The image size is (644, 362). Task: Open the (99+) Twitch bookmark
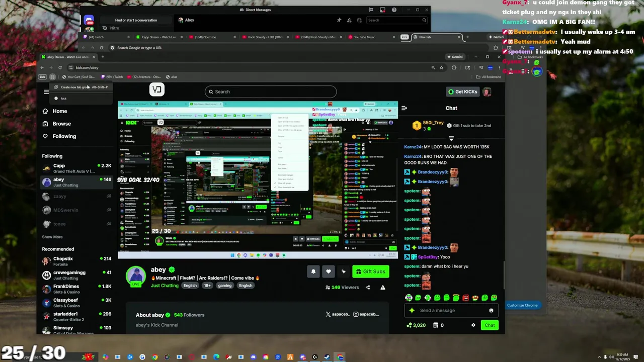click(x=112, y=77)
